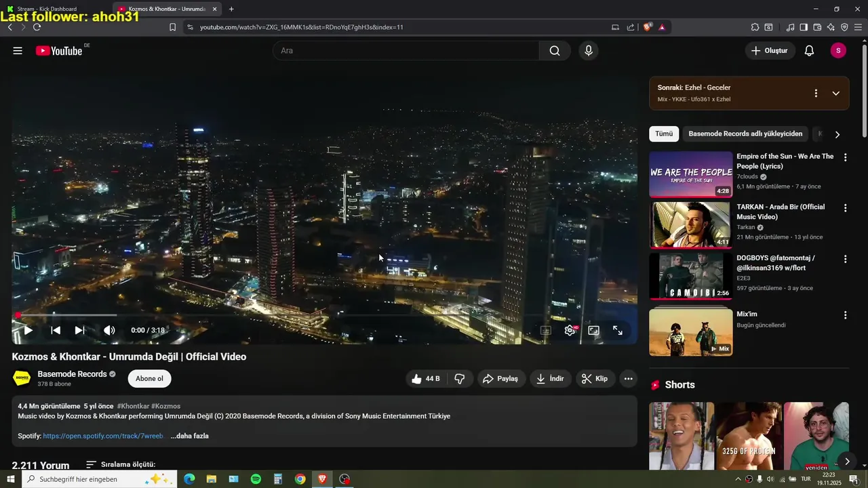Open the YouTube hamburger guide menu
Image resolution: width=868 pixels, height=488 pixels.
coord(18,51)
